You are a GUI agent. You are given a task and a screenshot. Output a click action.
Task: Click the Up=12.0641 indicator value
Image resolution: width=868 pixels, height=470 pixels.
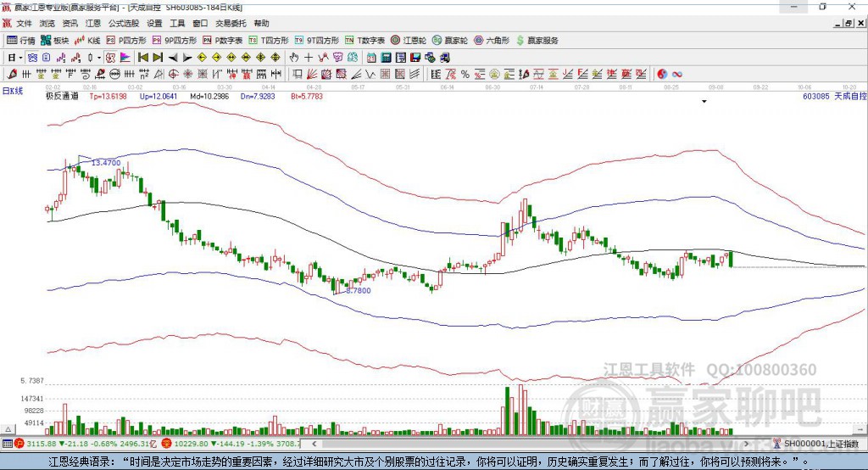click(x=159, y=97)
